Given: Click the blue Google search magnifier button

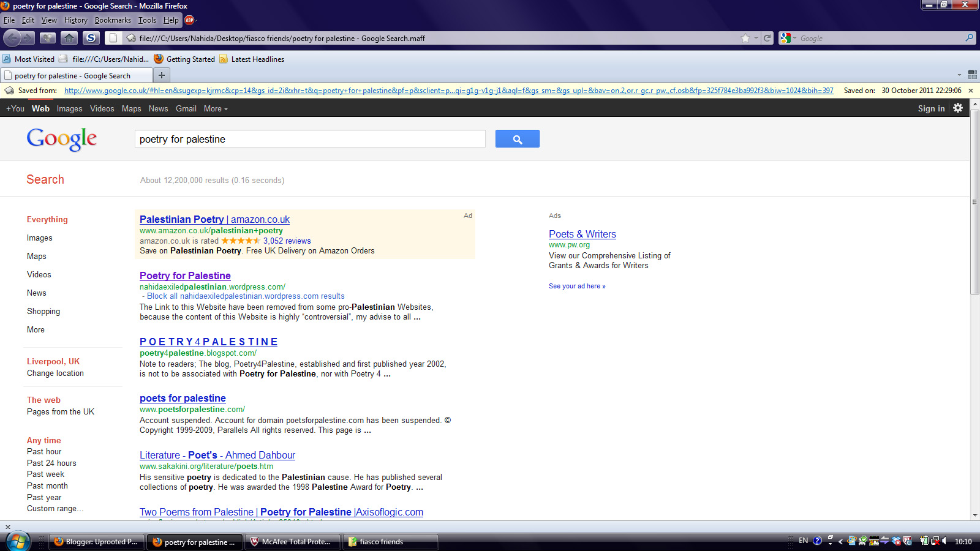Looking at the screenshot, I should [517, 139].
